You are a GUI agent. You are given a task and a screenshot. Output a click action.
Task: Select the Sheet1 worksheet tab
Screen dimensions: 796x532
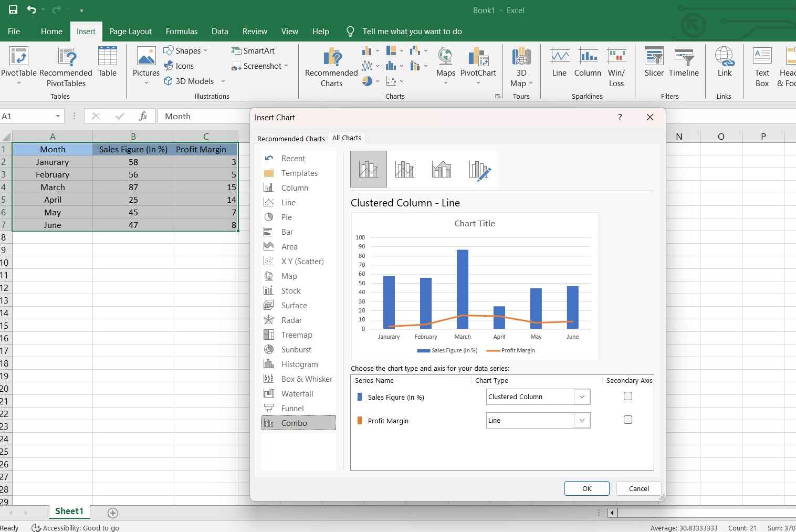click(x=69, y=511)
